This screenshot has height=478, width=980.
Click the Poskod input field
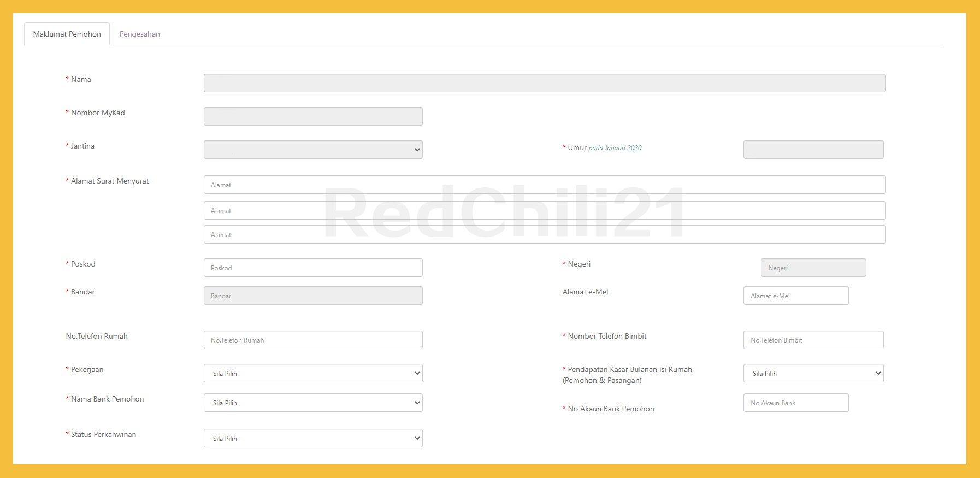pyautogui.click(x=313, y=268)
